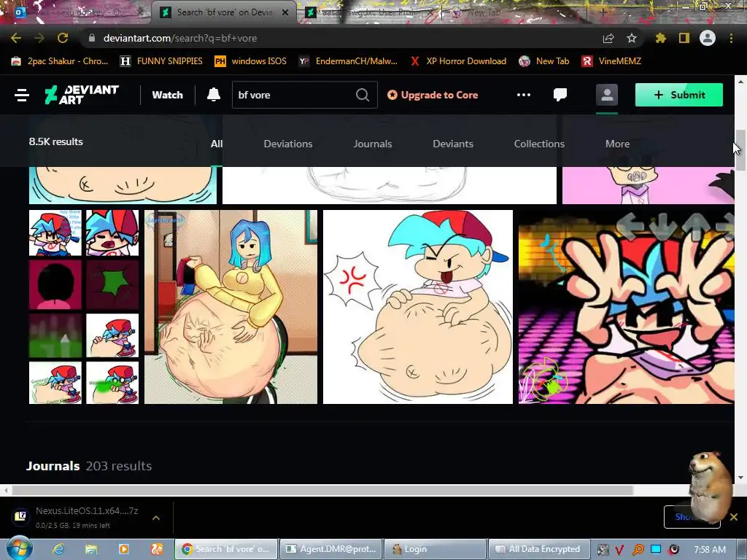Viewport: 747px width, 560px height.
Task: Bookmark page with the star icon
Action: coord(632,38)
